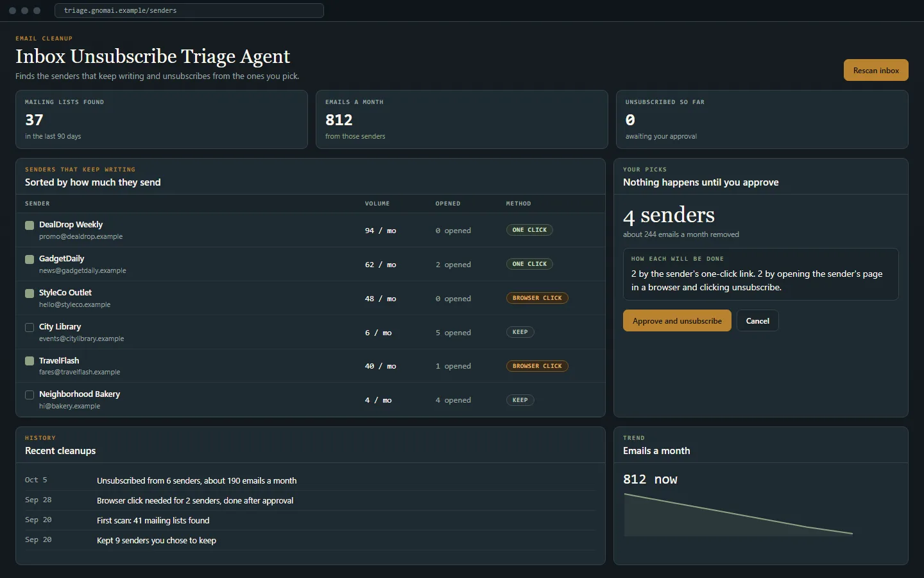This screenshot has height=578, width=924.
Task: Click '5 opened' in City Library row
Action: [453, 333]
